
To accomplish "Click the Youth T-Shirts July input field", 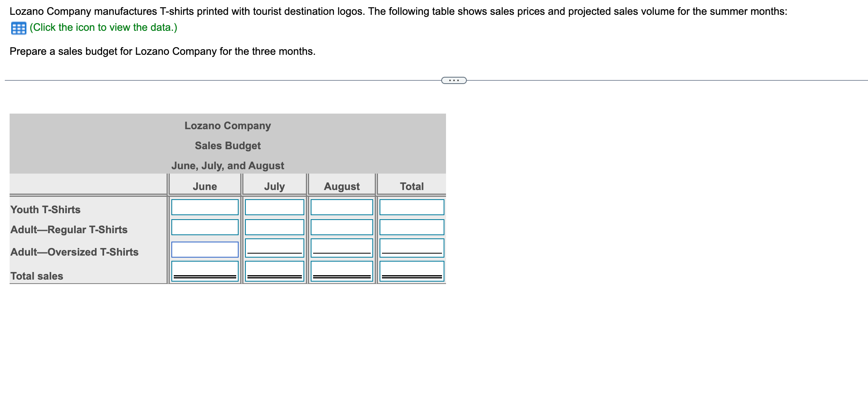I will [x=274, y=207].
